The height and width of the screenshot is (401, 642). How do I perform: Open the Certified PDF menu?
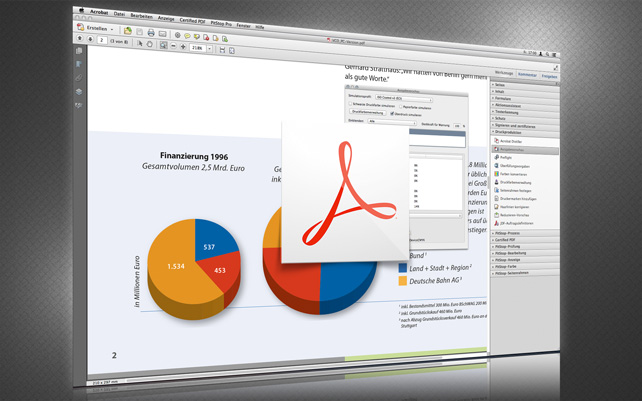click(x=192, y=20)
